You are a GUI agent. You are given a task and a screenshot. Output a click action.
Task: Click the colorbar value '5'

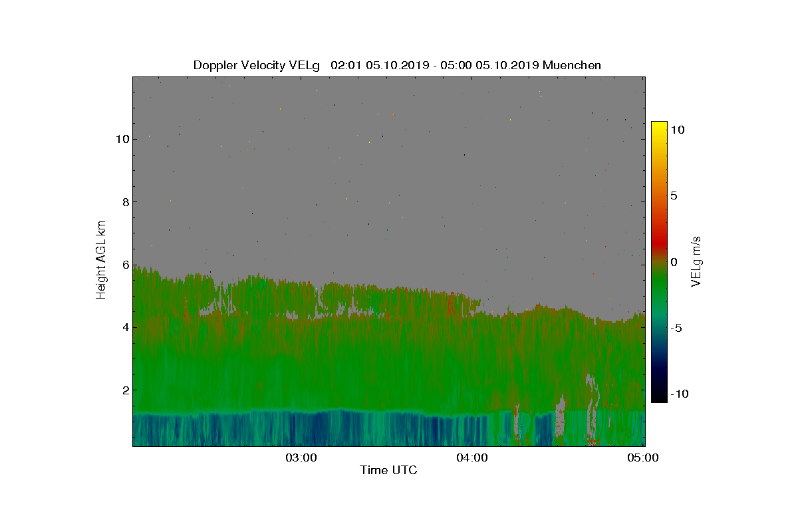tap(674, 196)
